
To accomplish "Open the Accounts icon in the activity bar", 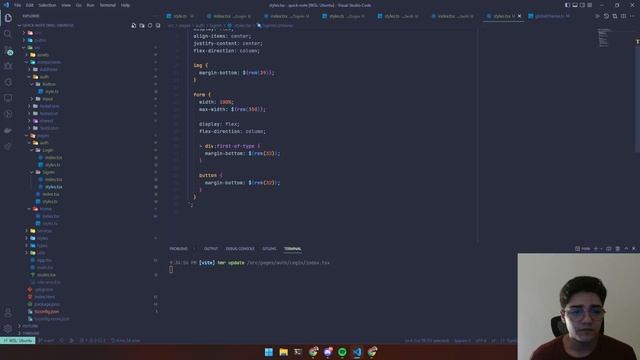I will 8,313.
